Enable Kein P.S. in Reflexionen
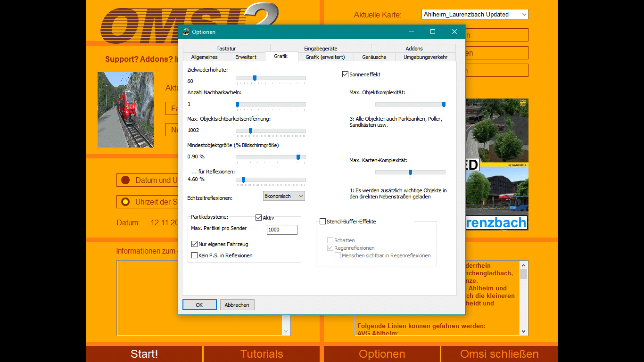Screen dimensions: 644x362 pos(195,255)
